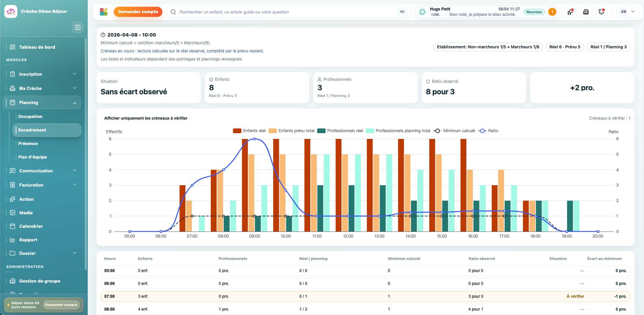Go to Occupation under Planning
Screen dimensions: 644x315
30,117
